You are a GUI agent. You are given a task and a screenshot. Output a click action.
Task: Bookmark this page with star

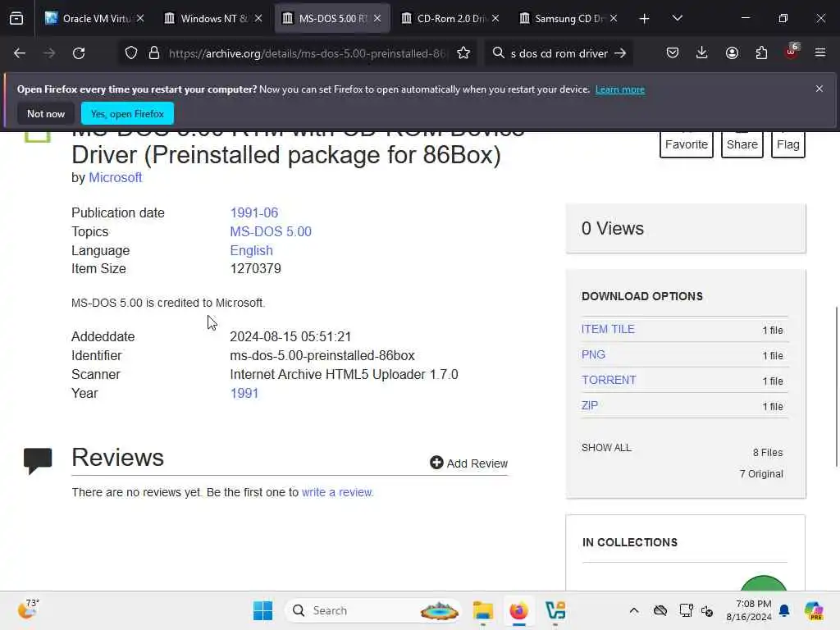463,53
